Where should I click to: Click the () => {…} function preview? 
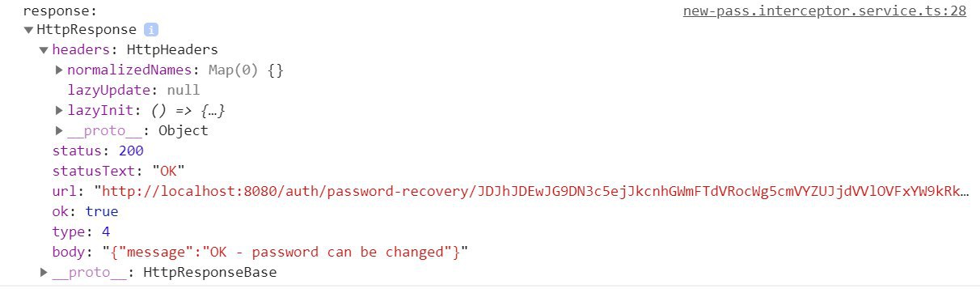(x=192, y=111)
